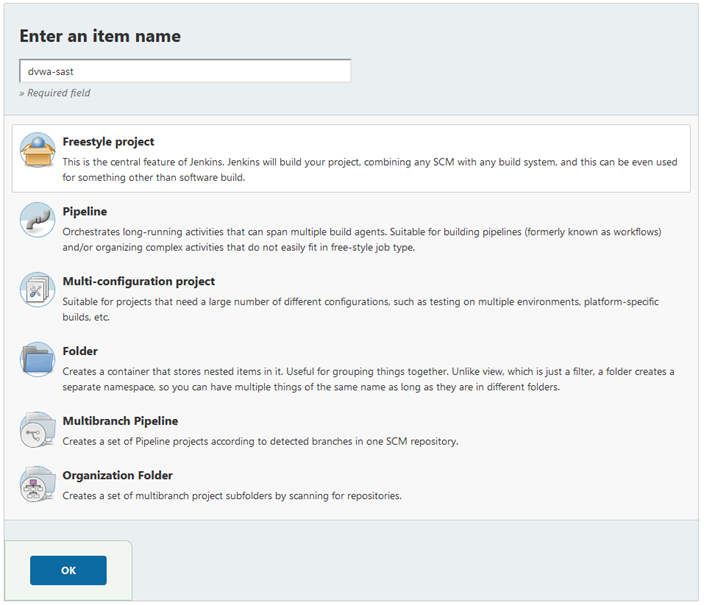Pick the Multi-configuration project heading
Viewport: 704px width, 605px height.
pyautogui.click(x=138, y=282)
